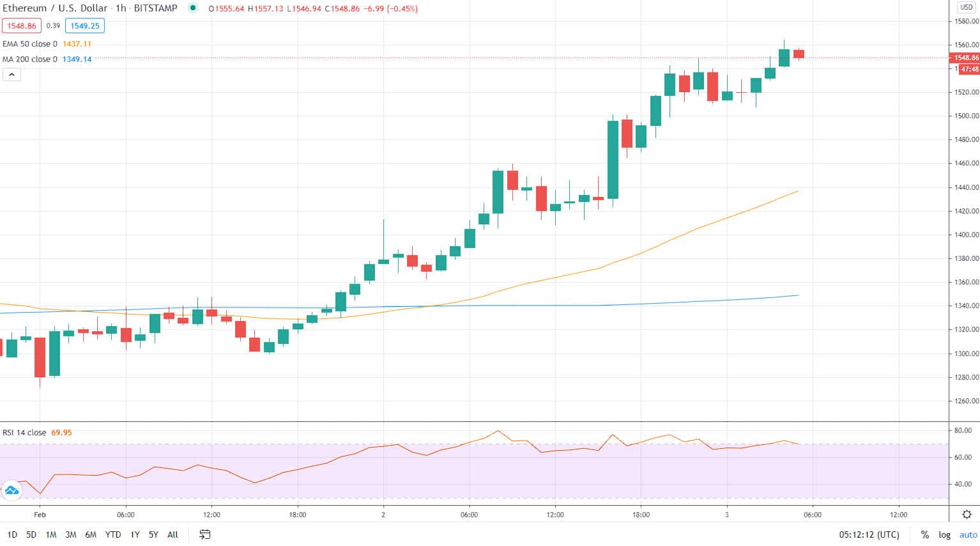The image size is (980, 546).
Task: Click the 05:12:12 (UTC) timezone clock
Action: pyautogui.click(x=869, y=534)
